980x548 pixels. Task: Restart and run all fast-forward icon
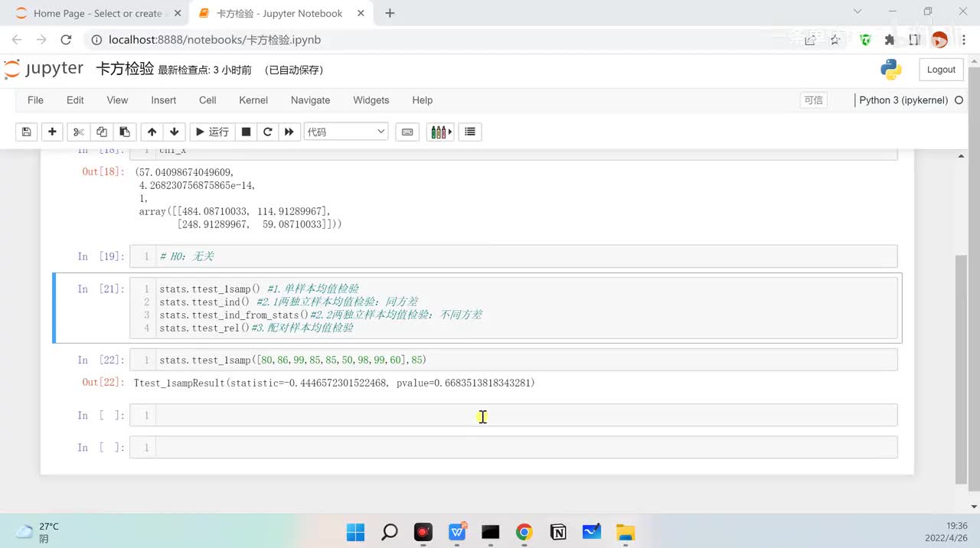coord(289,132)
